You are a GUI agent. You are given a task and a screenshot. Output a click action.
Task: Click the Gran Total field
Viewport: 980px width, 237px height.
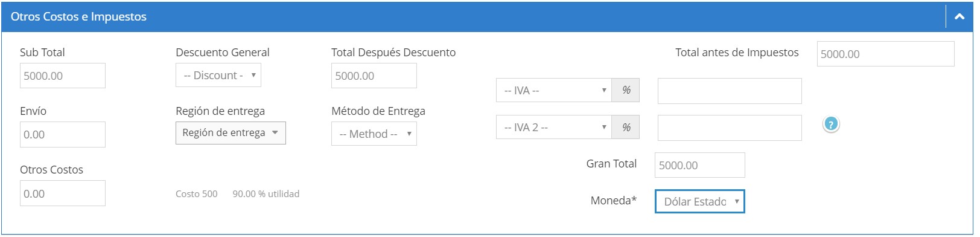click(700, 165)
